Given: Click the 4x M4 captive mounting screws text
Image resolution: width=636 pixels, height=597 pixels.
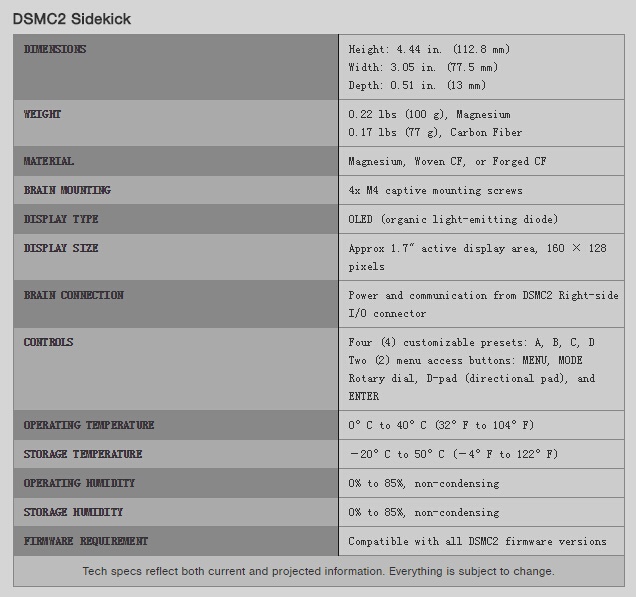Looking at the screenshot, I should (435, 190).
